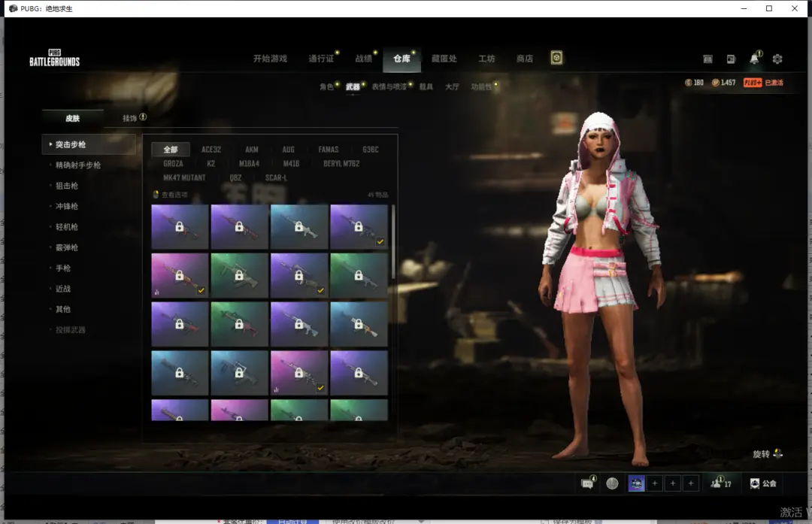Open the 通行证 tab
This screenshot has width=812, height=524.
pyautogui.click(x=321, y=59)
